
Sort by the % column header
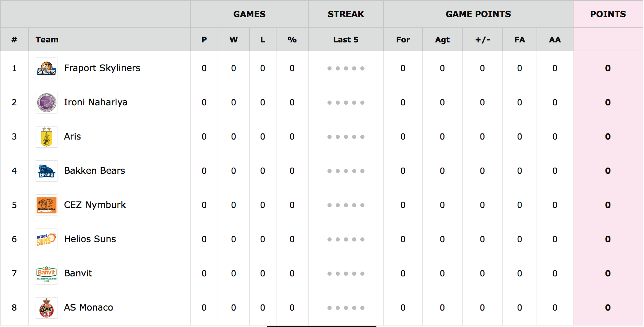(292, 40)
